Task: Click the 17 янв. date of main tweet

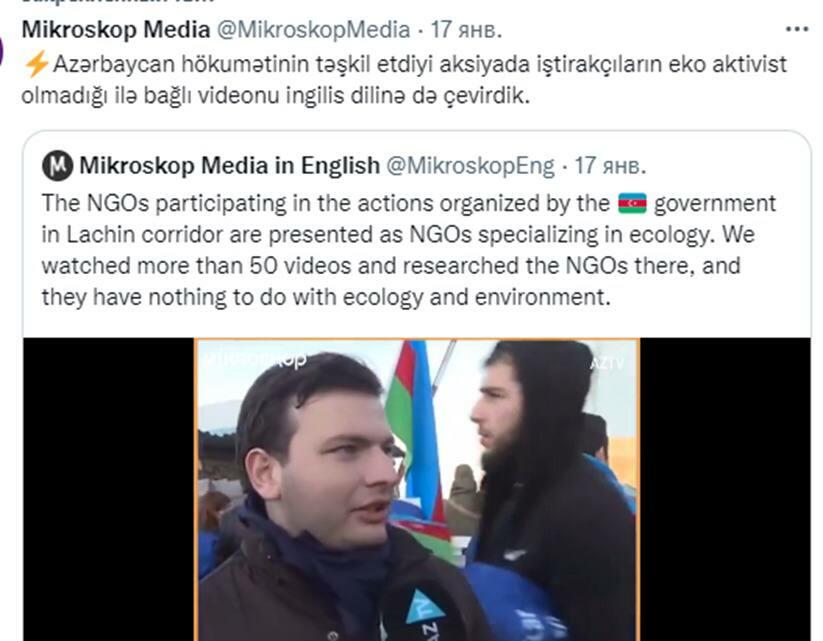Action: click(466, 30)
